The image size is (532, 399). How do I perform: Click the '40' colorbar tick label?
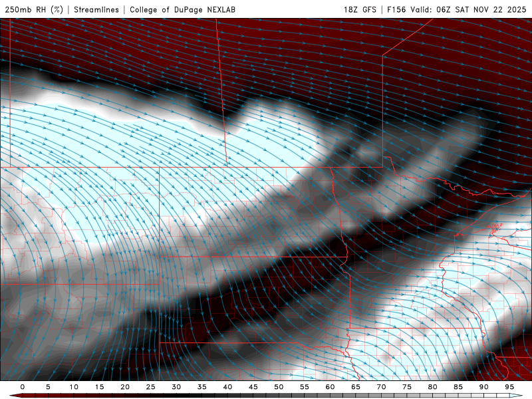[x=227, y=387]
